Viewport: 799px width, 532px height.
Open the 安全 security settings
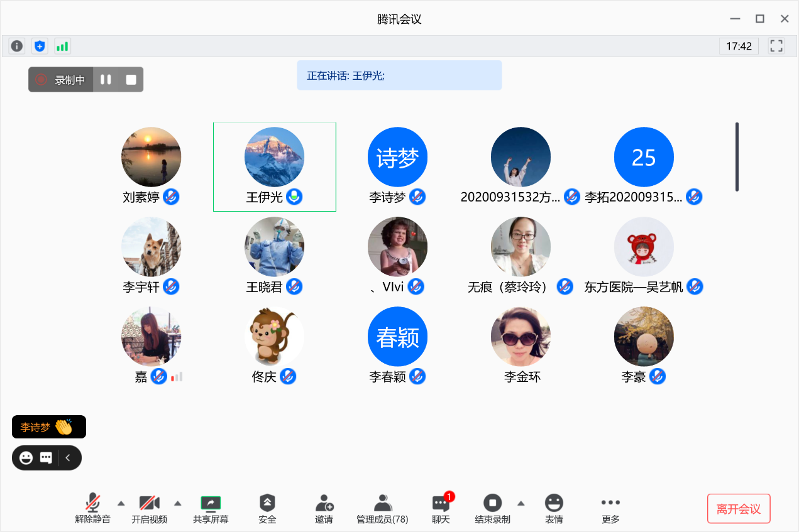(x=267, y=509)
